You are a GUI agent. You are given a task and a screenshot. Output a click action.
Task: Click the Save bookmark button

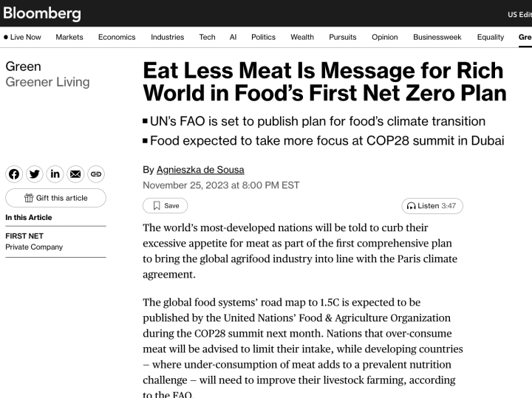click(x=166, y=206)
